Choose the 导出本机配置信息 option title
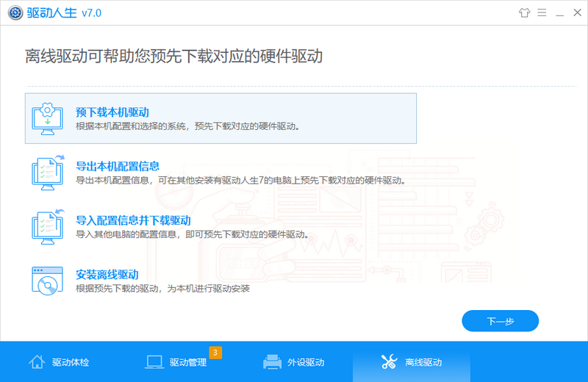Screen dimensions: 588x382 coord(118,166)
